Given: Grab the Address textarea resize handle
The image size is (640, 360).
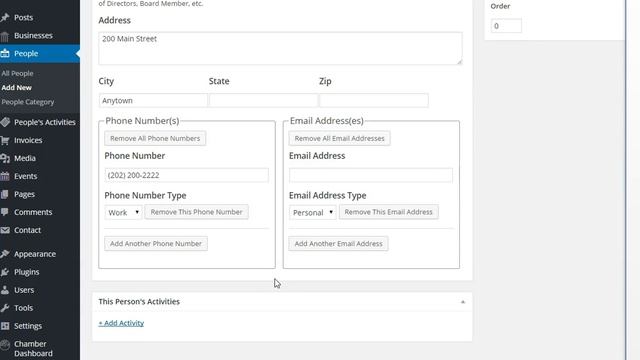Looking at the screenshot, I should coord(459,61).
